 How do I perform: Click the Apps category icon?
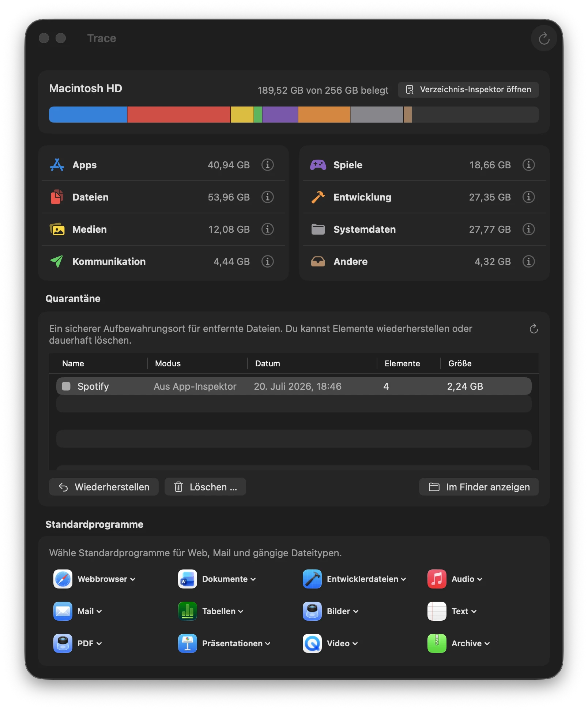point(57,165)
